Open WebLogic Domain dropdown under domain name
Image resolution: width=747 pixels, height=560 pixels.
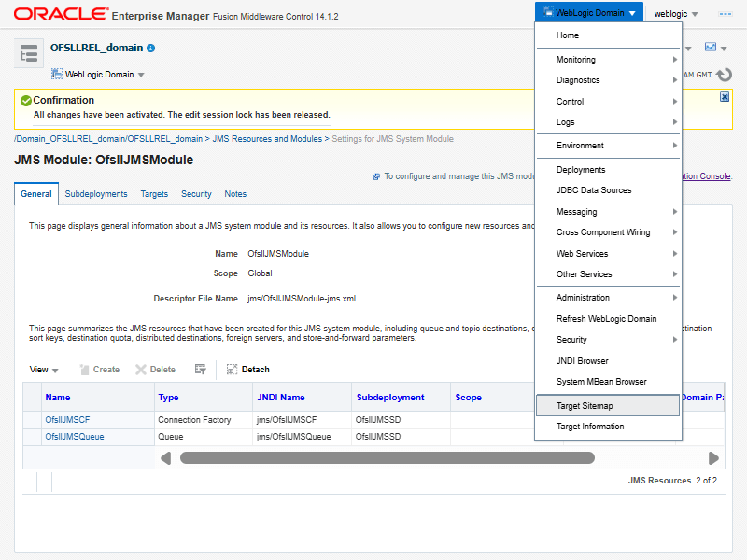click(x=98, y=75)
